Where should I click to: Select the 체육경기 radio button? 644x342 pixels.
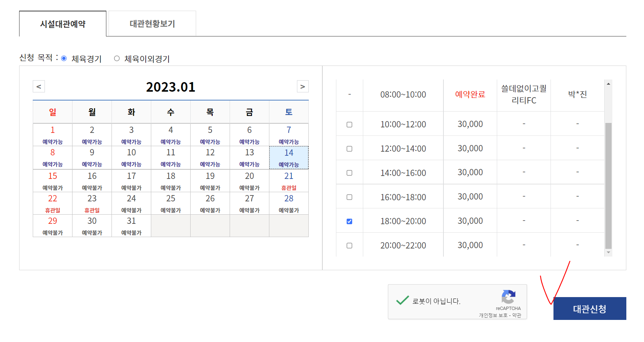64,59
